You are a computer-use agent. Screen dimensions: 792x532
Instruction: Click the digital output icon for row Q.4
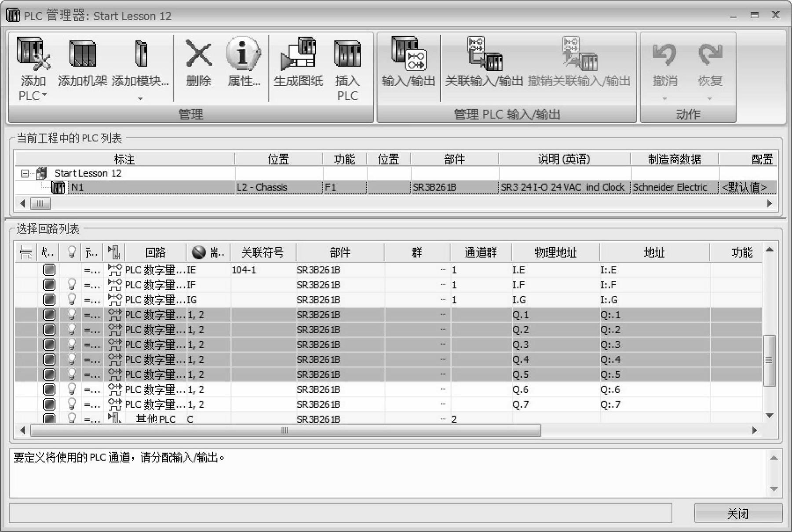pyautogui.click(x=115, y=360)
